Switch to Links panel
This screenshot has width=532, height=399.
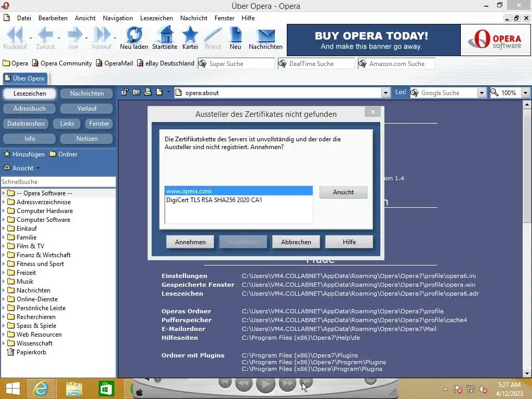pos(67,124)
